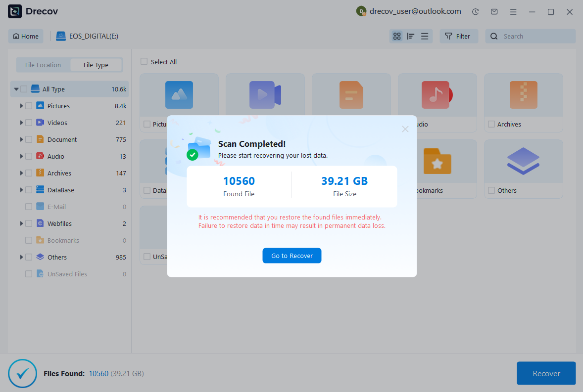Switch to tree list view icon
The height and width of the screenshot is (392, 583).
(410, 36)
